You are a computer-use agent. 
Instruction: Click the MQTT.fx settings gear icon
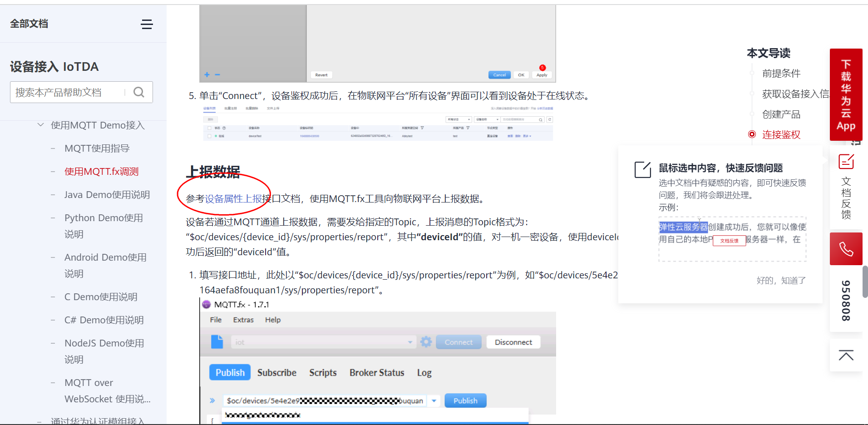(x=426, y=342)
